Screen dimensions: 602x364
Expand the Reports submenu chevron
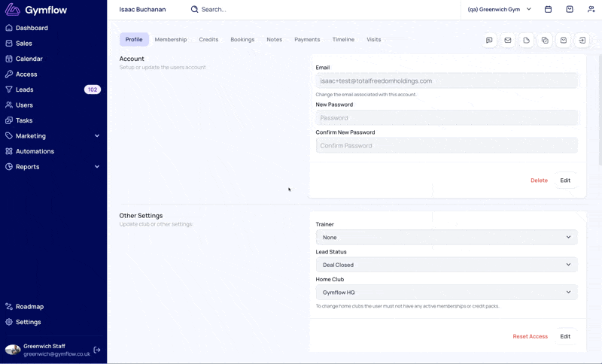[97, 166]
